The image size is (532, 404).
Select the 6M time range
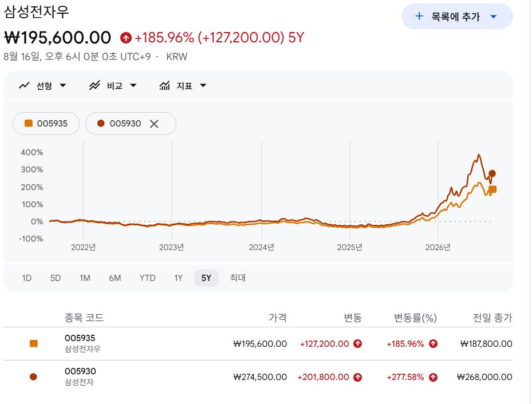[x=115, y=278]
